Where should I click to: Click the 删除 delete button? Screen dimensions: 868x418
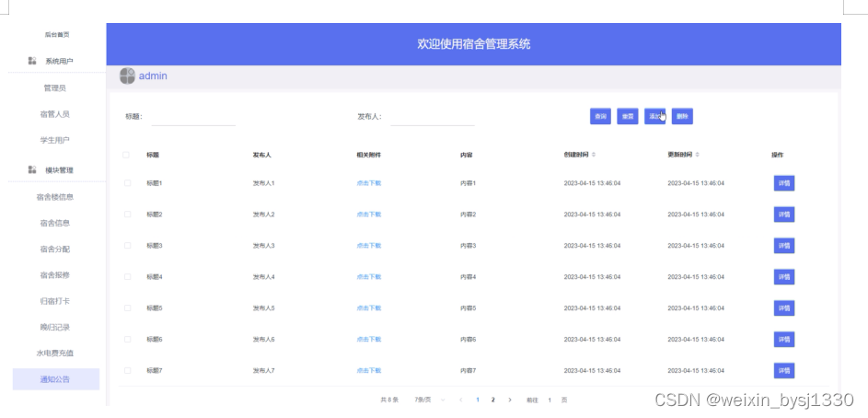tap(682, 116)
